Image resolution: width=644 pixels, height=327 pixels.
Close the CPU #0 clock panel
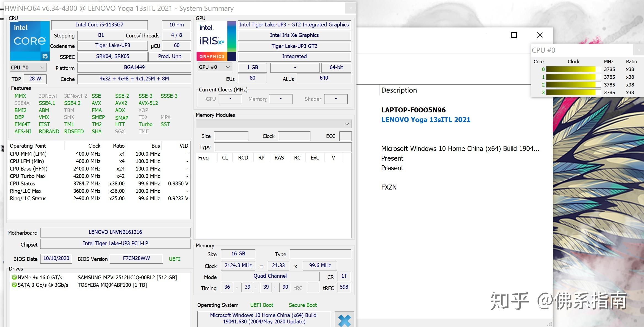point(638,50)
